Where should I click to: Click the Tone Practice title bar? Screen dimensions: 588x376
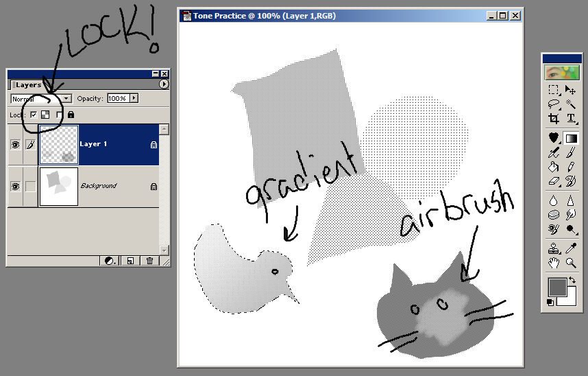pos(351,16)
